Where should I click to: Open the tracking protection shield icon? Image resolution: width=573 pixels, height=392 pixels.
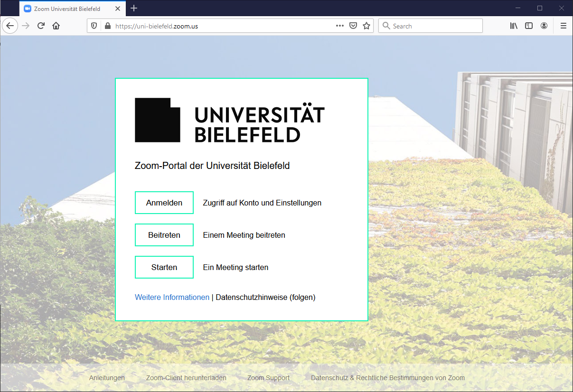pyautogui.click(x=94, y=26)
